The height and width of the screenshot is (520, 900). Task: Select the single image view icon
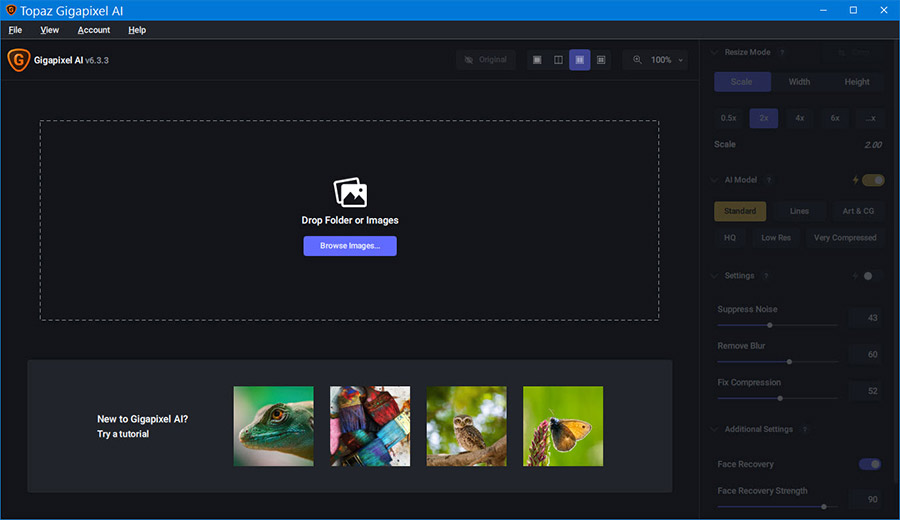pyautogui.click(x=537, y=60)
